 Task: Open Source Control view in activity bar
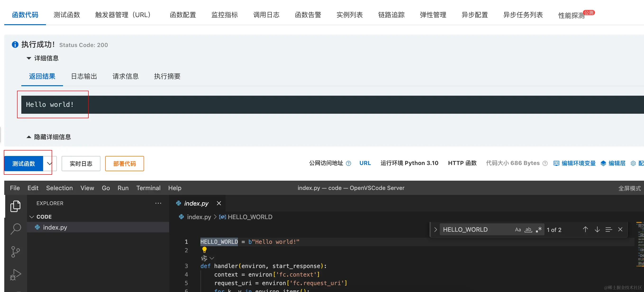tap(15, 252)
